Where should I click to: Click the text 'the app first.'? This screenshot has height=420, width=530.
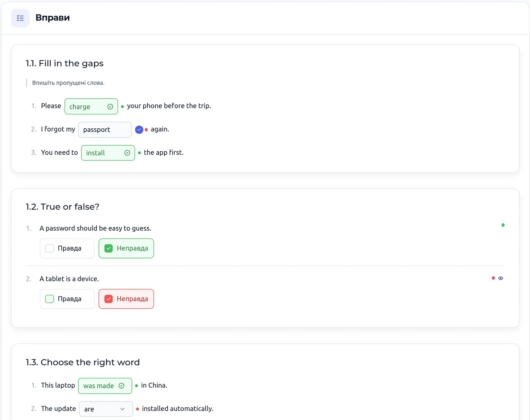tap(164, 152)
